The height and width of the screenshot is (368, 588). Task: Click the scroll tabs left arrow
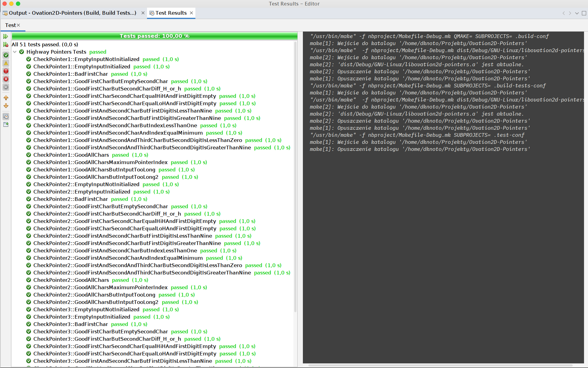563,13
